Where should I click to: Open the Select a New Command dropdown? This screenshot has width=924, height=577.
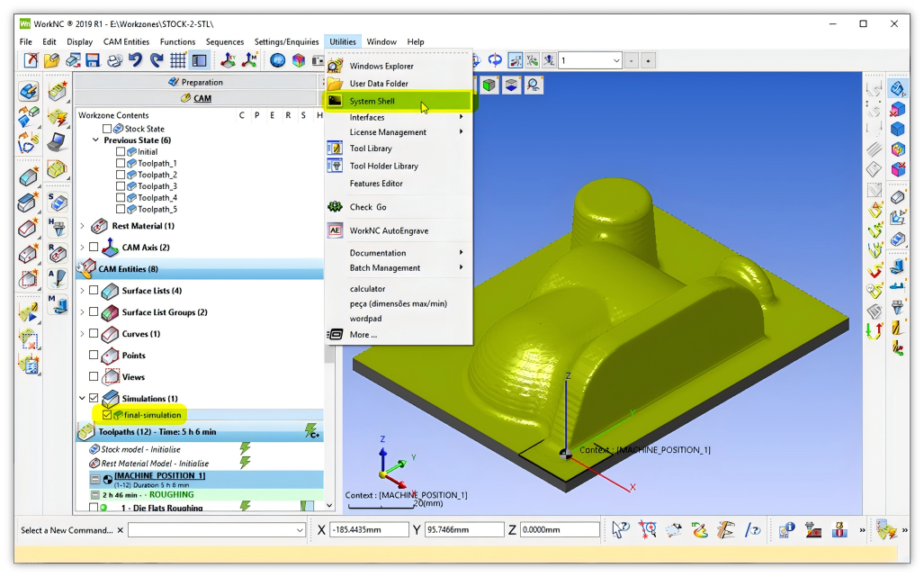300,530
